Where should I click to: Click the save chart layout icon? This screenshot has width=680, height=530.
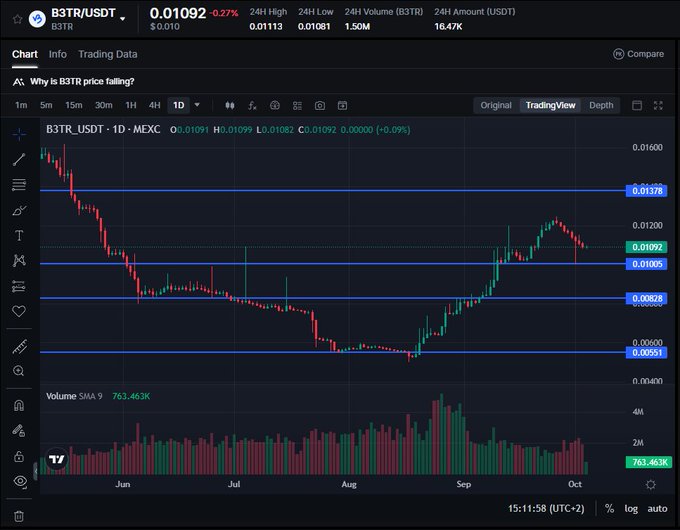(343, 105)
